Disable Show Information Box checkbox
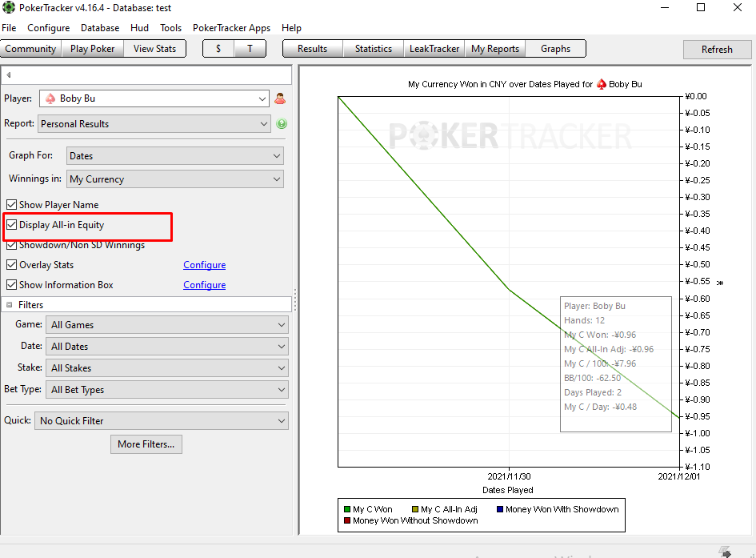 (x=11, y=284)
